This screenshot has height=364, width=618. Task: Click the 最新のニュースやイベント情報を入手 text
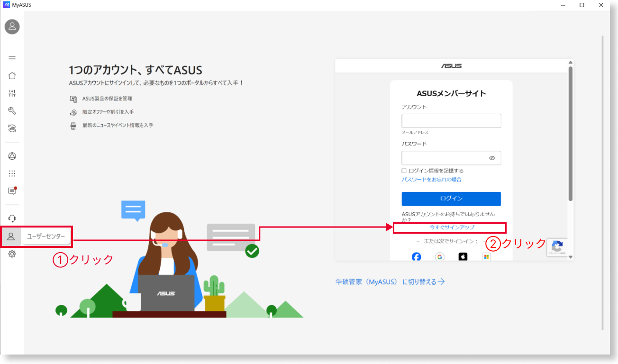coord(118,125)
